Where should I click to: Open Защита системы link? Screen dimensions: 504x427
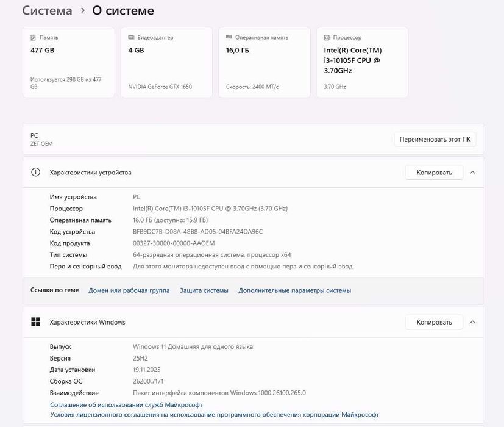pyautogui.click(x=204, y=290)
